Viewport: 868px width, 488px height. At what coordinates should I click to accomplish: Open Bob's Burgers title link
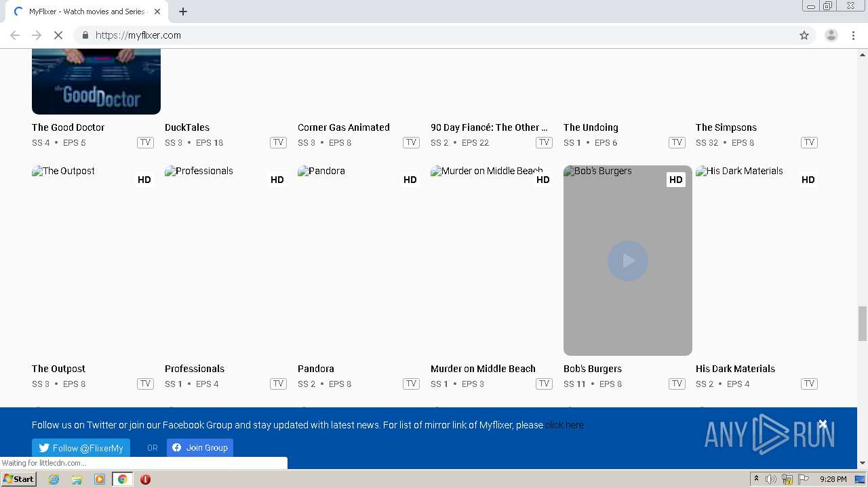tap(593, 369)
